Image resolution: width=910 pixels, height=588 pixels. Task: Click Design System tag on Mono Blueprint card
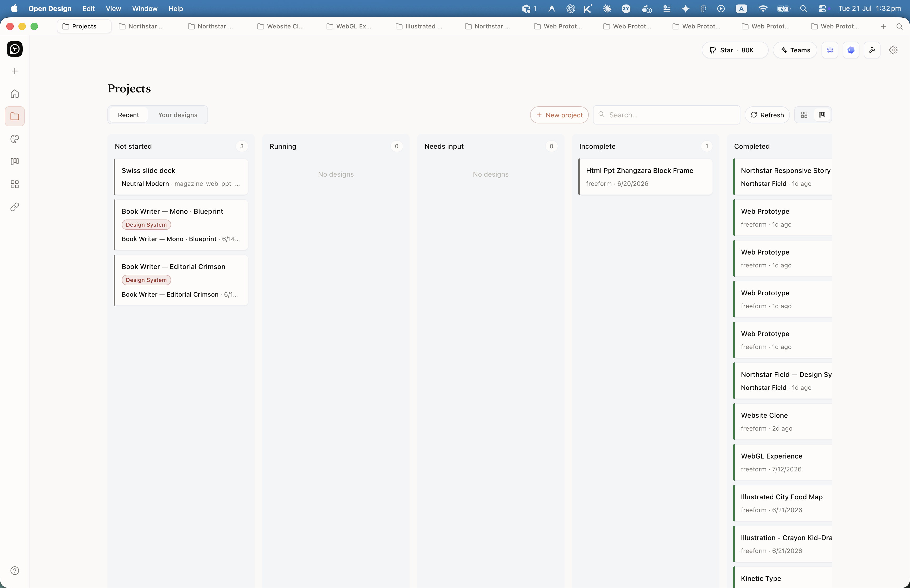coord(146,225)
